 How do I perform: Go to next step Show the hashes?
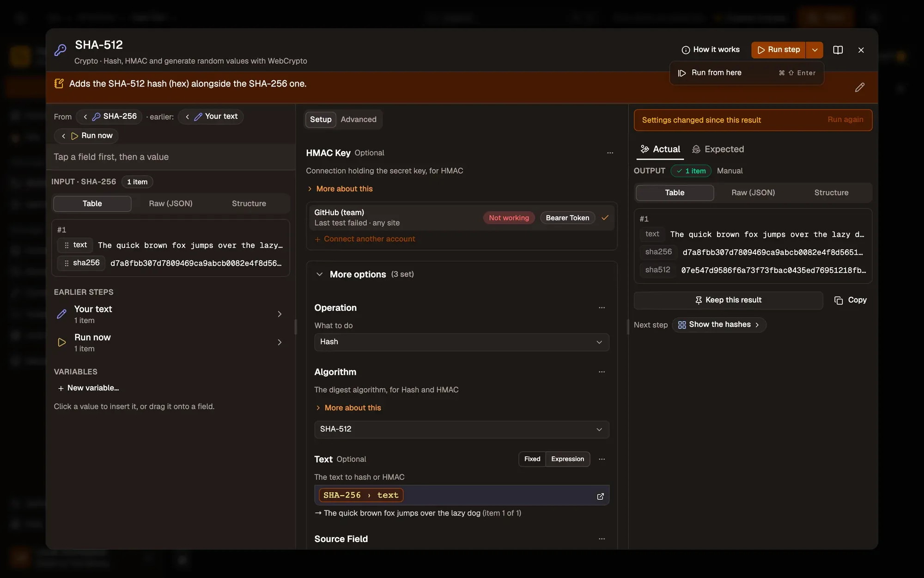[719, 325]
